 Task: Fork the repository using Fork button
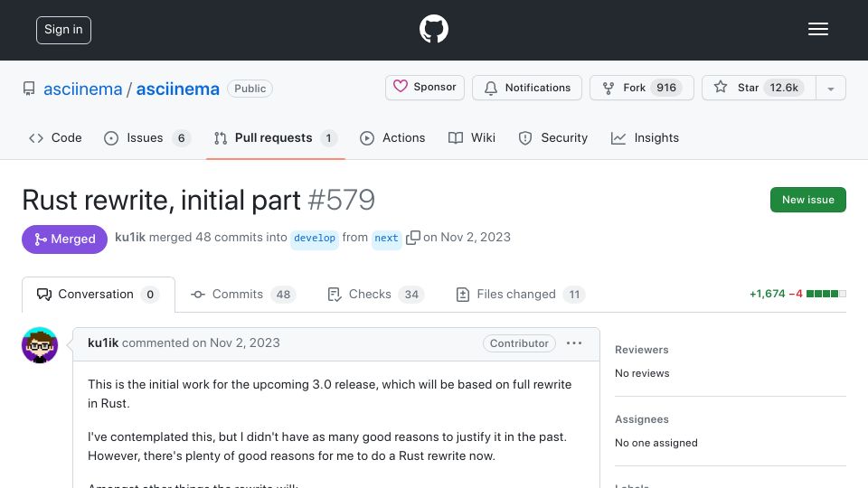[641, 88]
